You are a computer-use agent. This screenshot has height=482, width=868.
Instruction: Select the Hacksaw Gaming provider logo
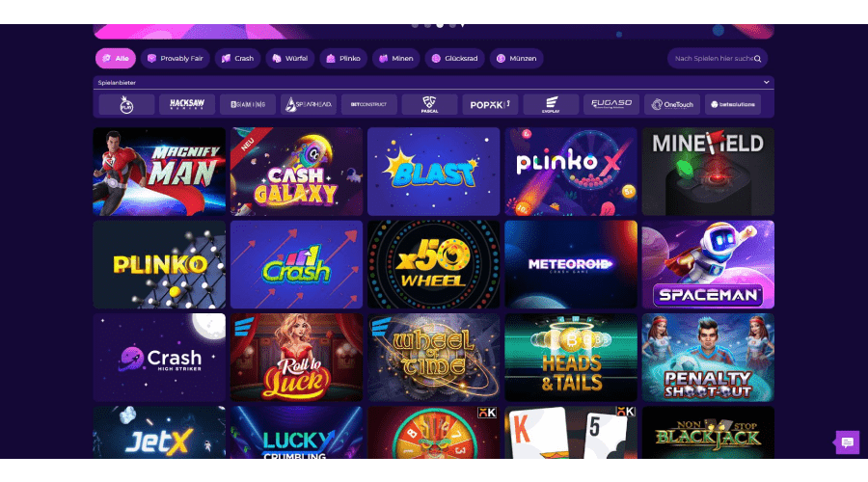click(x=187, y=104)
